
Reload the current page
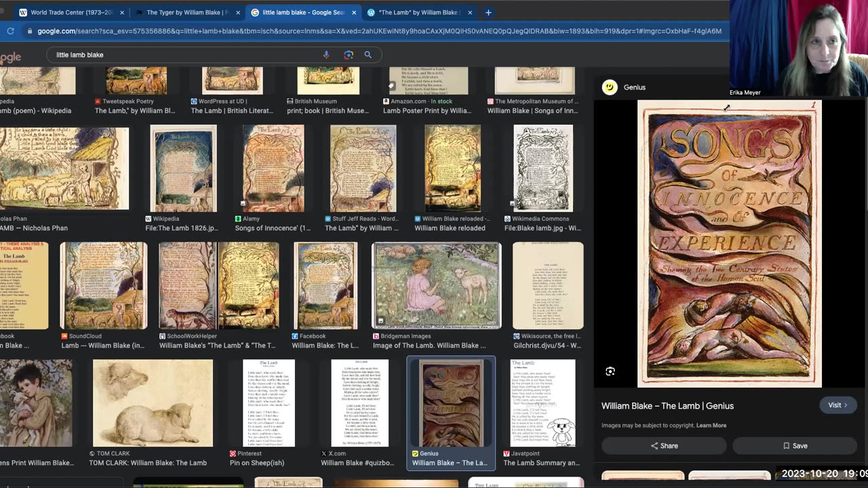(x=10, y=30)
